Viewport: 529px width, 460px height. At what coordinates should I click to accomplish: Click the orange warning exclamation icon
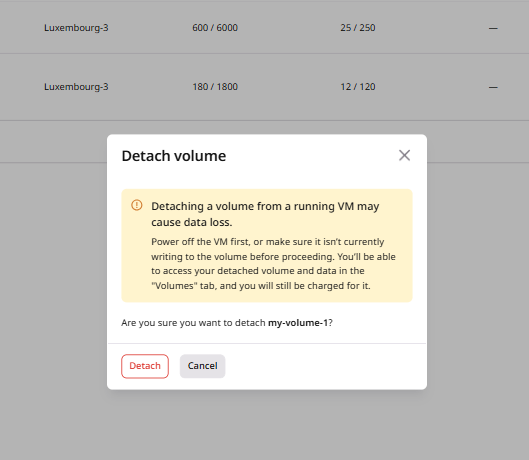coord(137,205)
